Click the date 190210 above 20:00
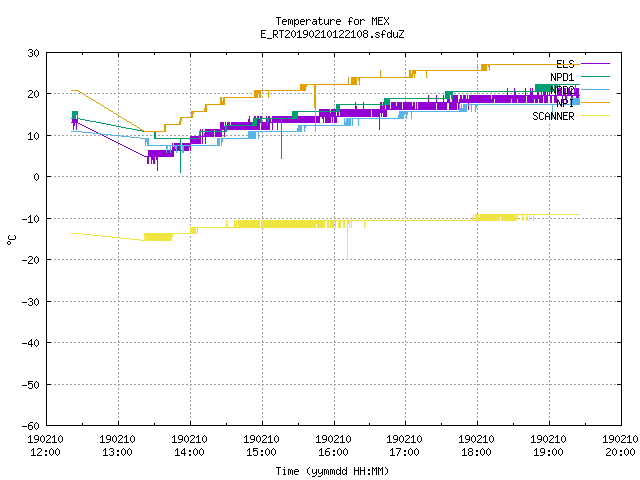This screenshot has height=480, width=640. (x=620, y=439)
